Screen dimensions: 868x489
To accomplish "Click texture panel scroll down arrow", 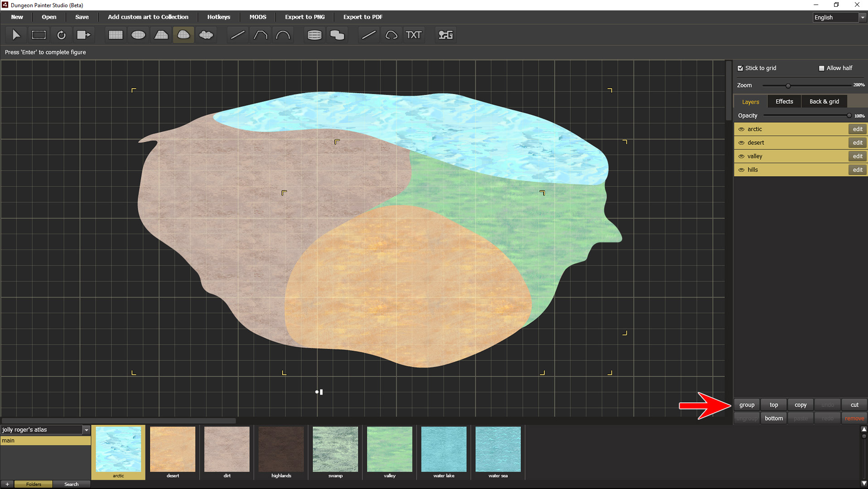I will 864,483.
